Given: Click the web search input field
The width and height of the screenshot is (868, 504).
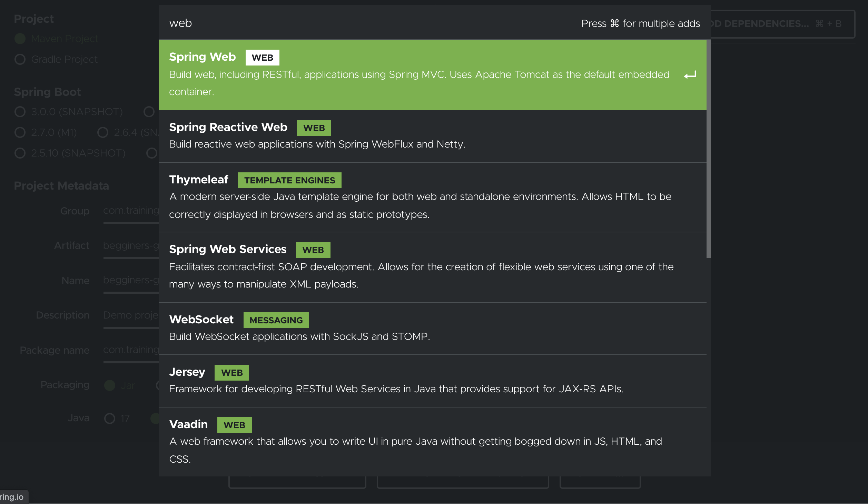Looking at the screenshot, I should [366, 23].
